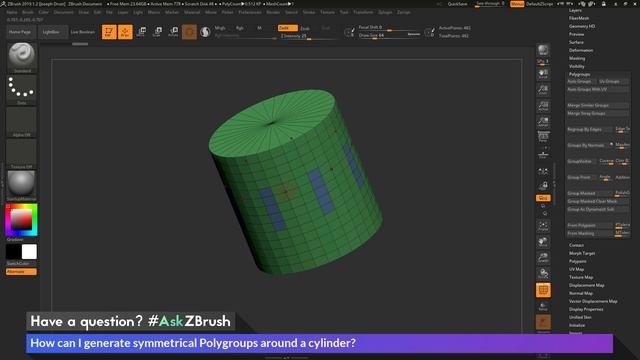This screenshot has height=360, width=640.
Task: Toggle Draw mode button
Action: click(125, 32)
